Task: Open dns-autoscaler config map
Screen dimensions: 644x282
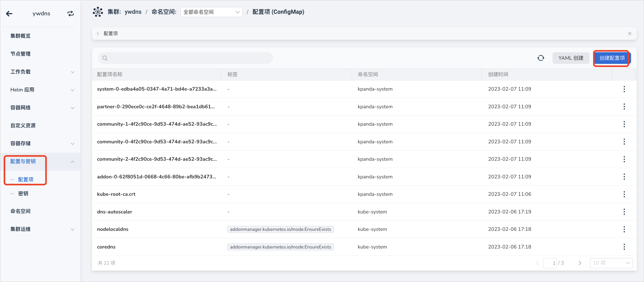Action: pyautogui.click(x=115, y=212)
